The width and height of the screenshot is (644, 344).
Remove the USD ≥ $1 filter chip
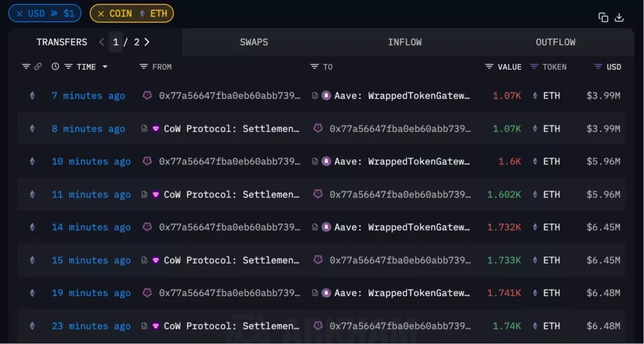pyautogui.click(x=19, y=14)
